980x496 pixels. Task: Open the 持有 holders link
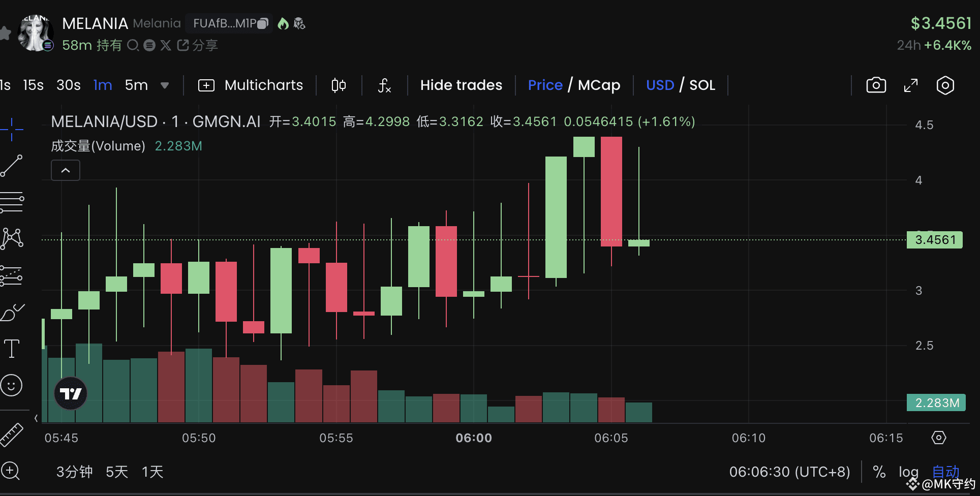(109, 45)
